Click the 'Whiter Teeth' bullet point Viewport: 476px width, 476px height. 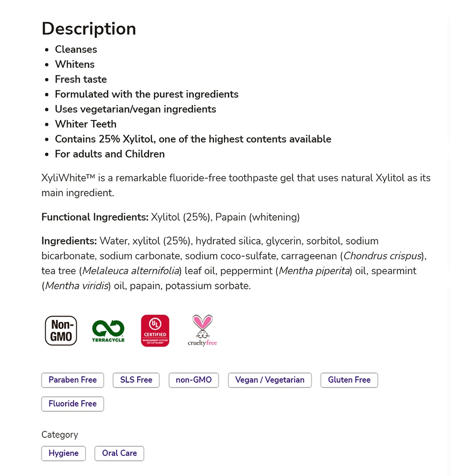pos(86,124)
